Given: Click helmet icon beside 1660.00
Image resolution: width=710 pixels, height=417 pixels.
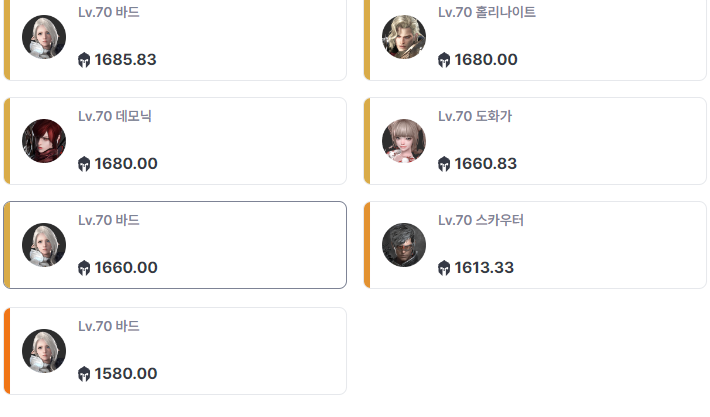Looking at the screenshot, I should tap(84, 268).
